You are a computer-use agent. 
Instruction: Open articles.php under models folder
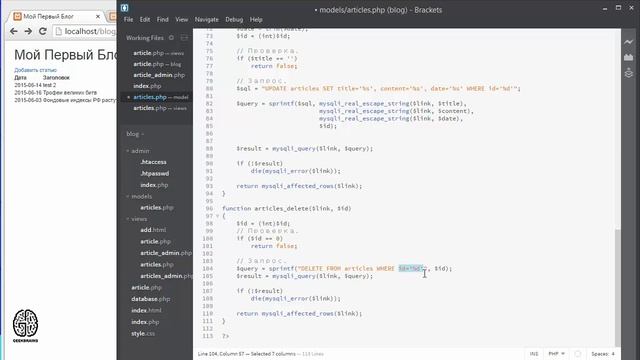coord(157,207)
